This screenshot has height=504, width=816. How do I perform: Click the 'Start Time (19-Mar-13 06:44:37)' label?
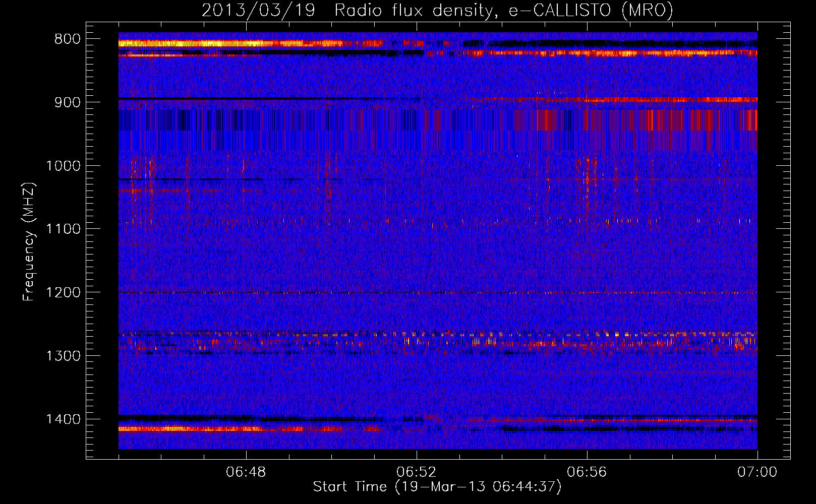[x=437, y=487]
